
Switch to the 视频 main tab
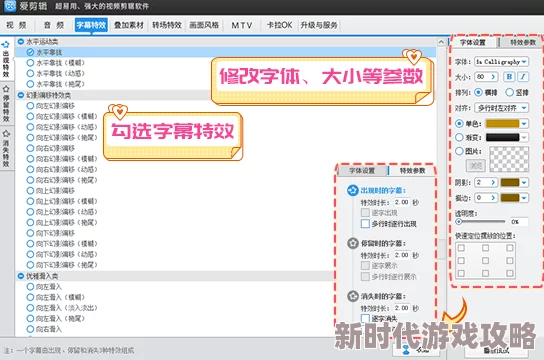16,25
